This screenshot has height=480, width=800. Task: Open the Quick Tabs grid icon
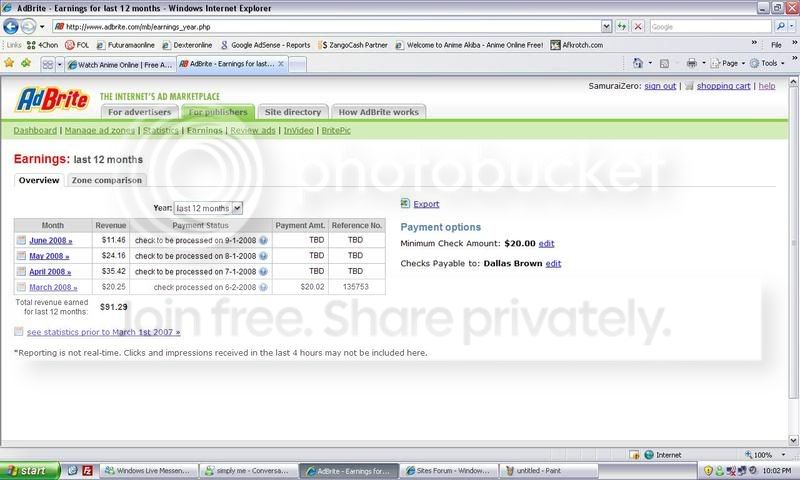[x=47, y=64]
